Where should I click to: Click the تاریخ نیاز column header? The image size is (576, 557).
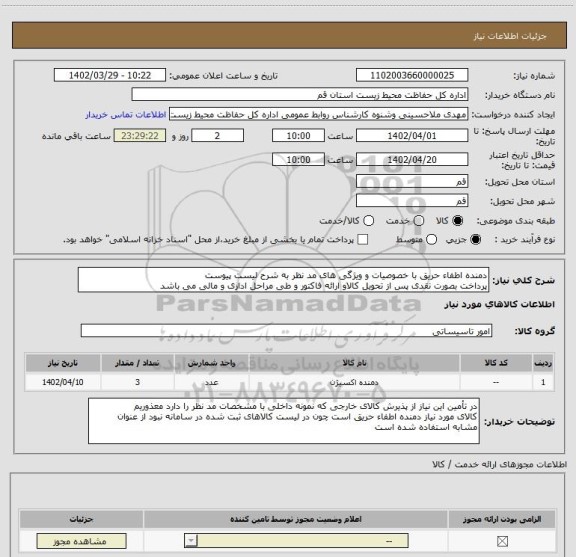(62, 363)
